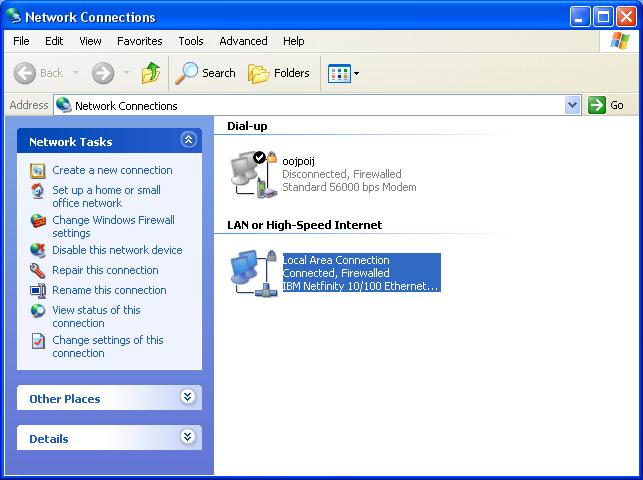Open the Search magnifier tool
Screen dimensions: 643x480
tap(187, 73)
